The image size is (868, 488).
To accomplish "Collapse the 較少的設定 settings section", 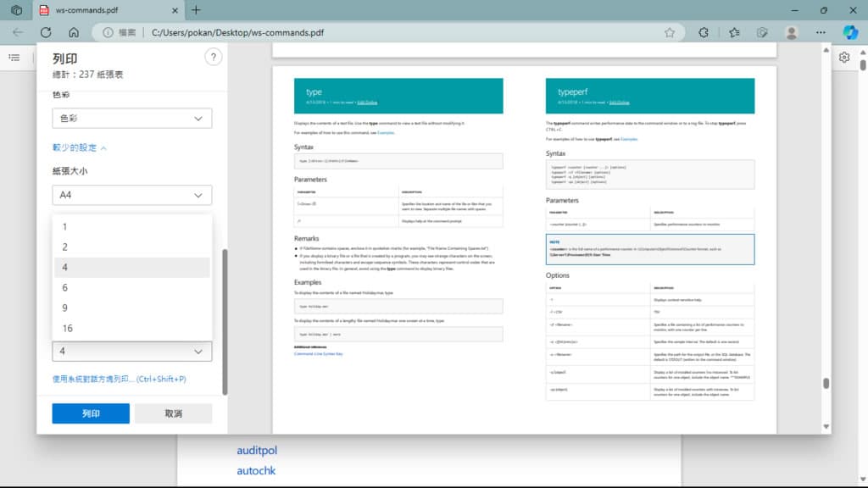I will click(x=80, y=147).
